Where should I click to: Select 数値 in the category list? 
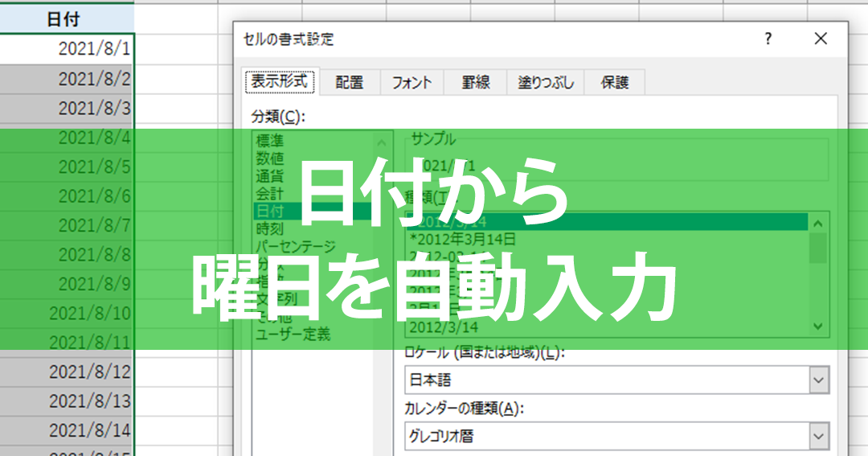(x=269, y=158)
